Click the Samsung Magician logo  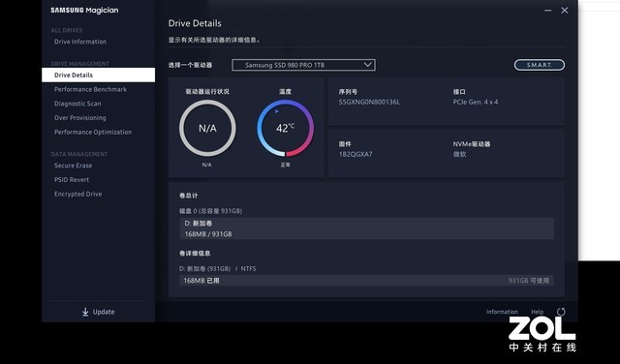[x=84, y=11]
